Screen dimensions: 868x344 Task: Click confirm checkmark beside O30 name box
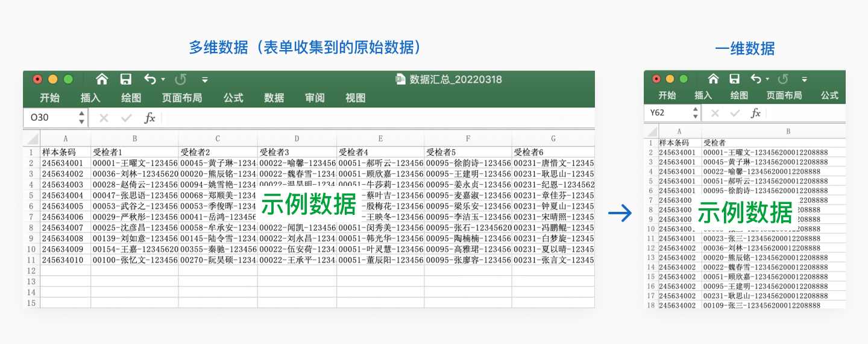[x=126, y=118]
